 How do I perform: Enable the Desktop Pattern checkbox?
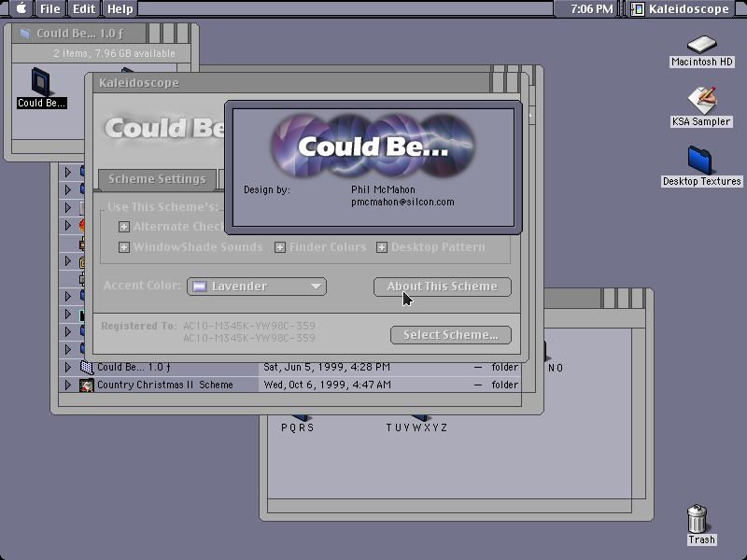coord(382,247)
